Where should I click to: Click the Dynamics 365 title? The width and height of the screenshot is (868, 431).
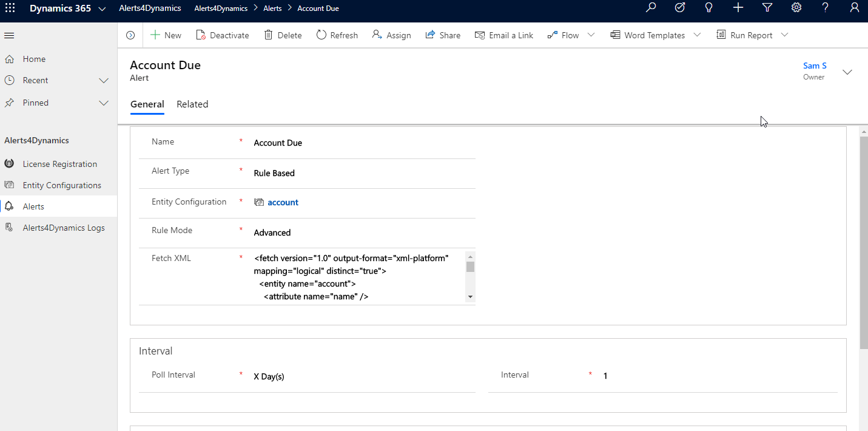60,8
